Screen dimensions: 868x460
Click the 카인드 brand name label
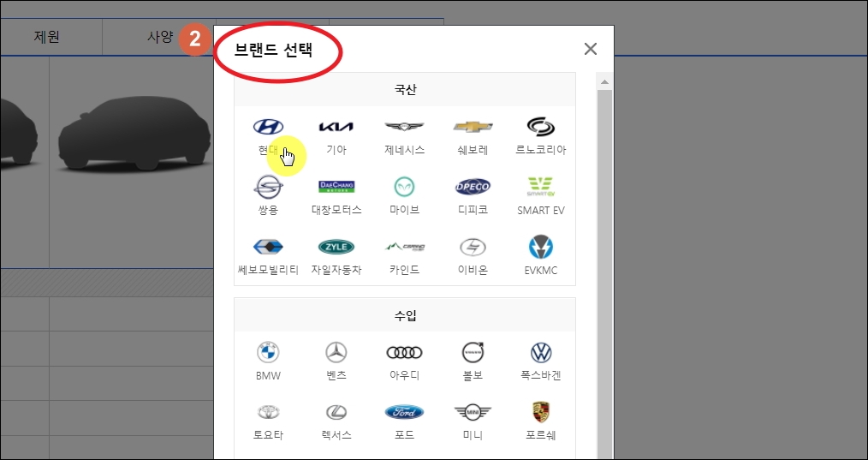tap(404, 270)
